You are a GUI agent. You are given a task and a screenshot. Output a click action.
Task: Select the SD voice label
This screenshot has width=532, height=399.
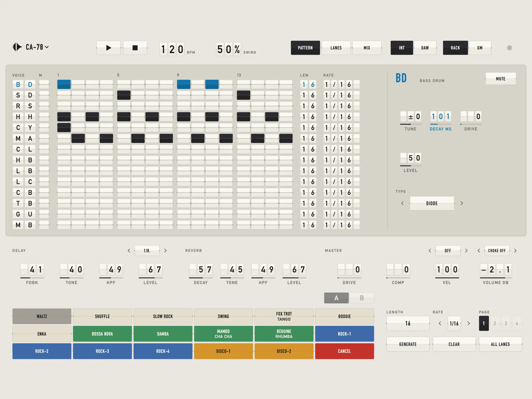point(24,95)
